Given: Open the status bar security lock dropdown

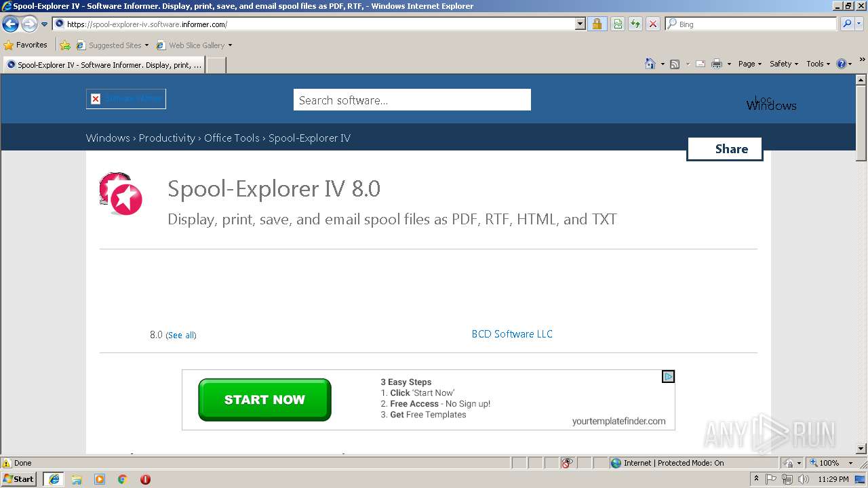Looking at the screenshot, I should pos(792,463).
